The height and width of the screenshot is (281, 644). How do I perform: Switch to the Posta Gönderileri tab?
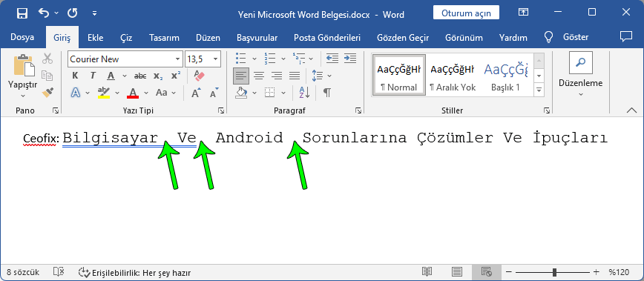pos(327,38)
